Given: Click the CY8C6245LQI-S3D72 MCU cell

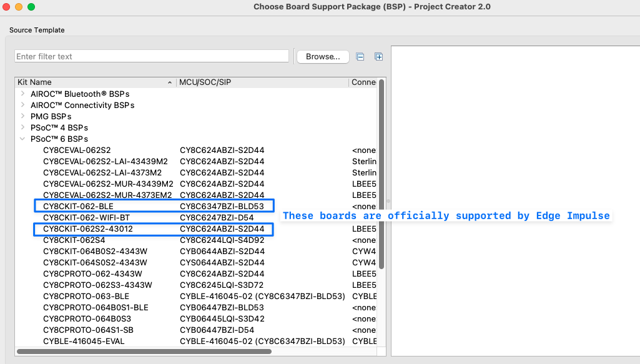Looking at the screenshot, I should (x=222, y=285).
